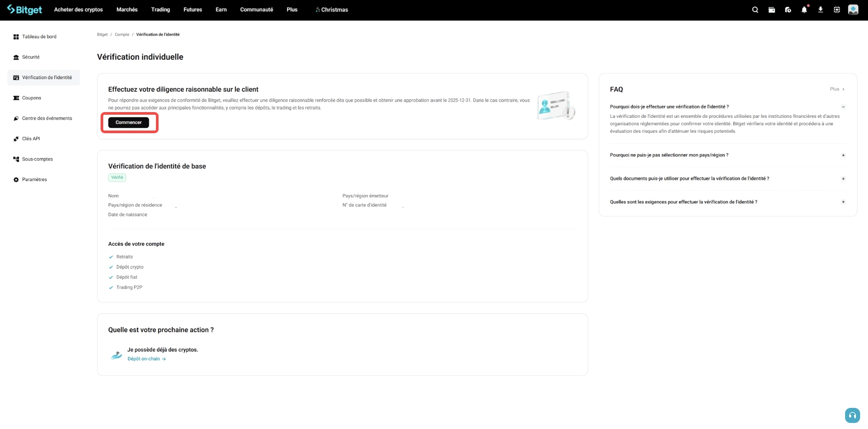Open the wallet assets icon
Viewport: 868px width, 429px height.
(x=771, y=9)
